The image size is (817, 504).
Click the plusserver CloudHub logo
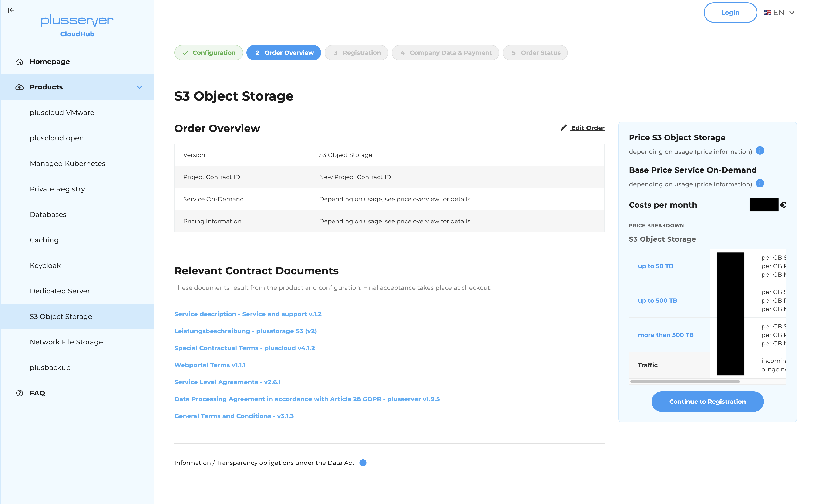(77, 25)
